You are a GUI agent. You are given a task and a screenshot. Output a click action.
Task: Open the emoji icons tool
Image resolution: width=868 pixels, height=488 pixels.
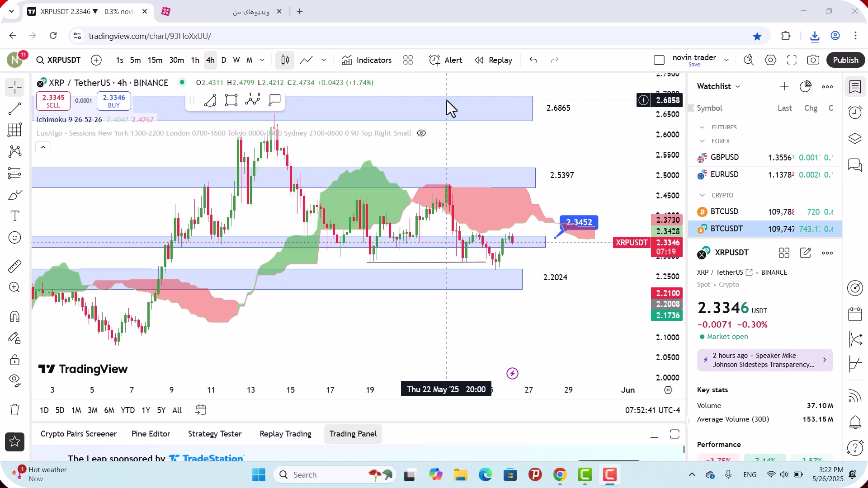click(x=14, y=238)
